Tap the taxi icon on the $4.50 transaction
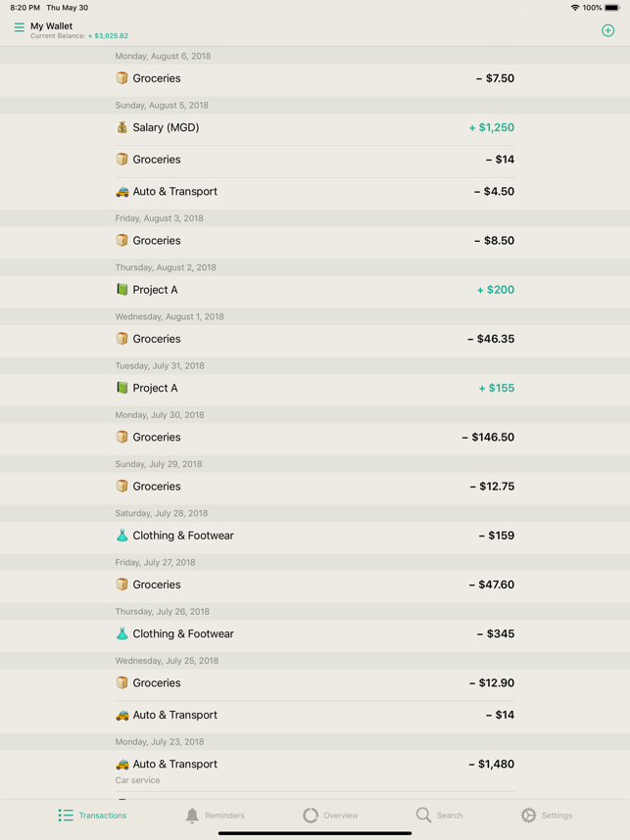The width and height of the screenshot is (630, 840). tap(122, 192)
